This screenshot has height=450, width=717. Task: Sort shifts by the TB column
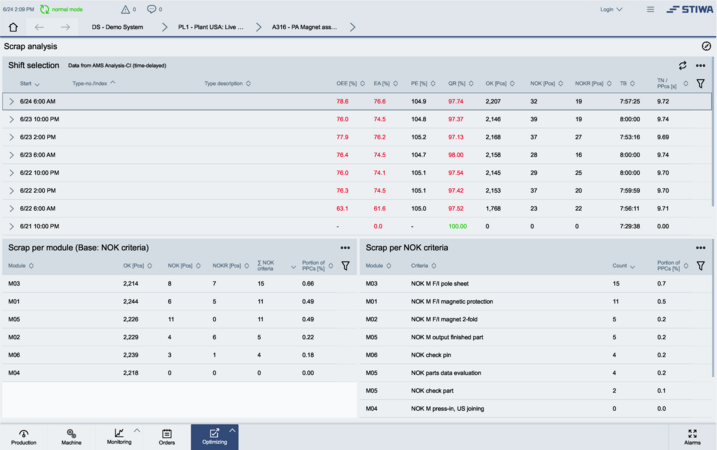627,83
